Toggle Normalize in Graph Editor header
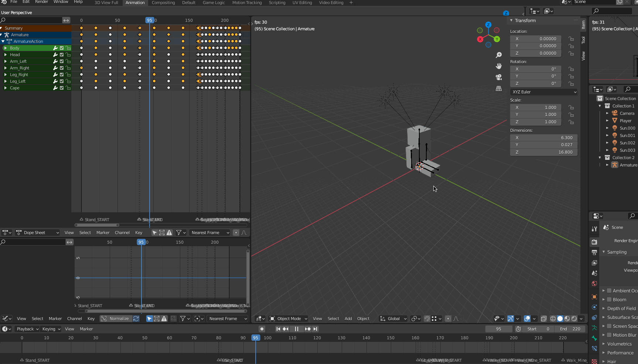Image resolution: width=638 pixels, height=364 pixels. (x=116, y=319)
